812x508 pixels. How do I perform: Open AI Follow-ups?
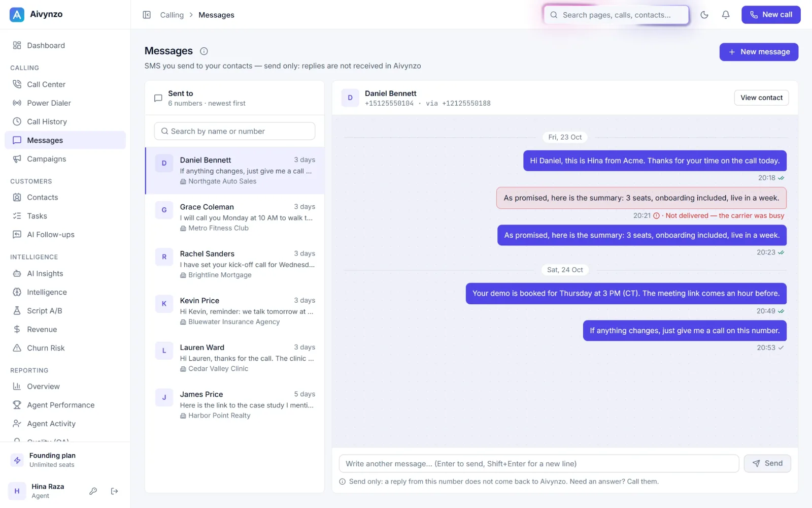pyautogui.click(x=65, y=235)
